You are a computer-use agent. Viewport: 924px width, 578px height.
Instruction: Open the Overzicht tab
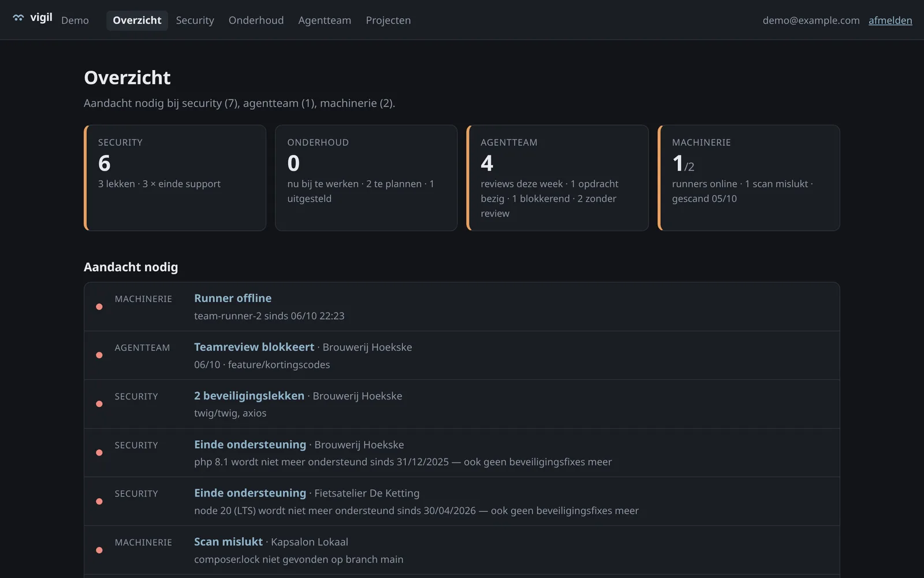point(137,20)
